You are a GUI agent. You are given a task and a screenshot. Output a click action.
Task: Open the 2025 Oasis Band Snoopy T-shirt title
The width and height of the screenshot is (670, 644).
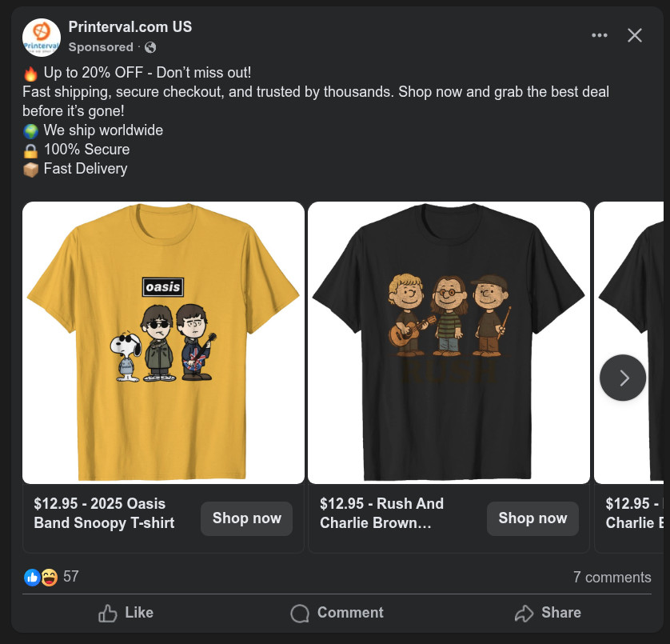pyautogui.click(x=104, y=514)
